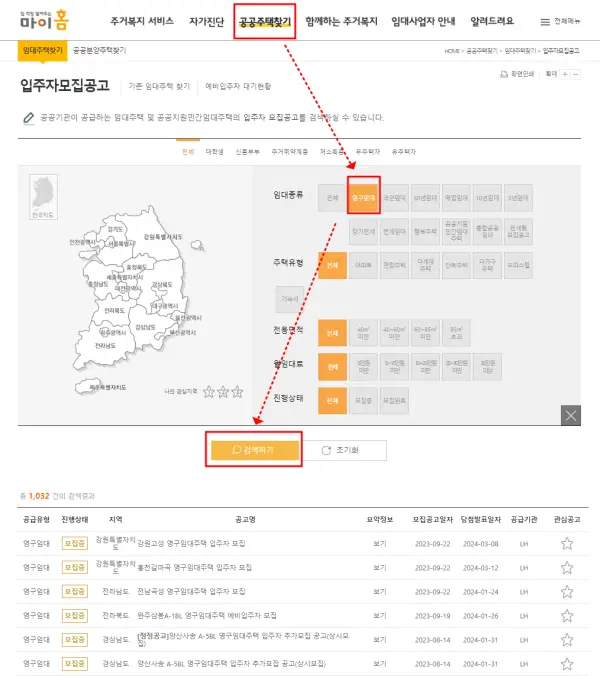Toggle 행복주택 rental type filter
The width and height of the screenshot is (600, 676).
(425, 232)
